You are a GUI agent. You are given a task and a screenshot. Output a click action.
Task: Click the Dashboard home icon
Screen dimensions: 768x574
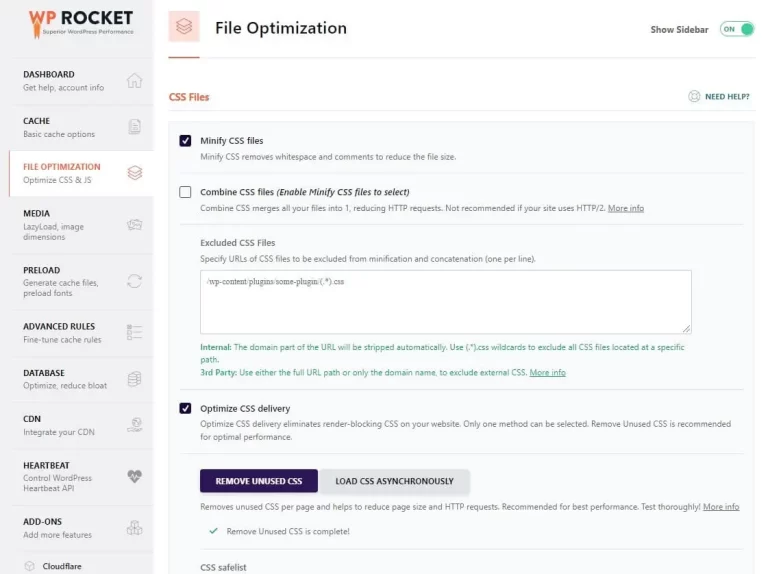click(134, 80)
